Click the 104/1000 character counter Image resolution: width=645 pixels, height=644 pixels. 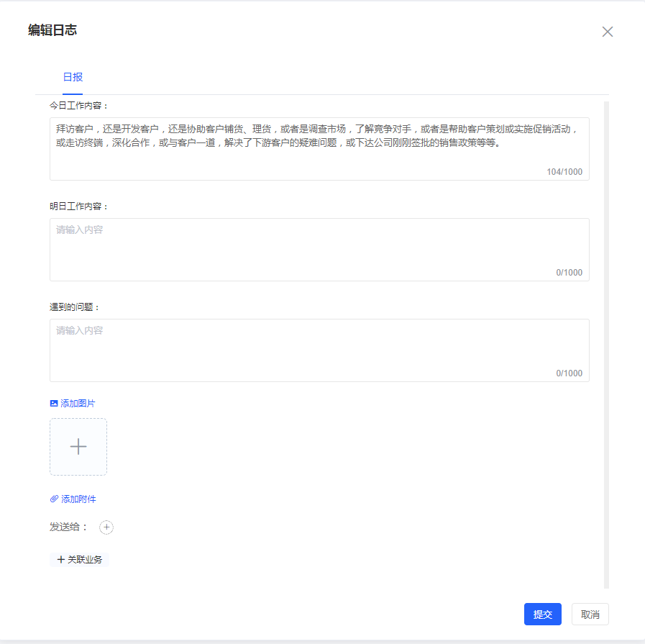pyautogui.click(x=564, y=172)
